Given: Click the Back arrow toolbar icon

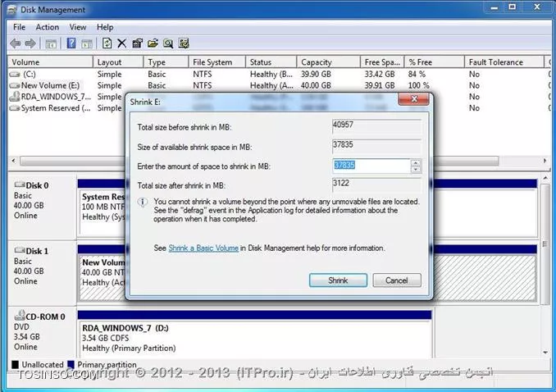Looking at the screenshot, I should (16, 43).
